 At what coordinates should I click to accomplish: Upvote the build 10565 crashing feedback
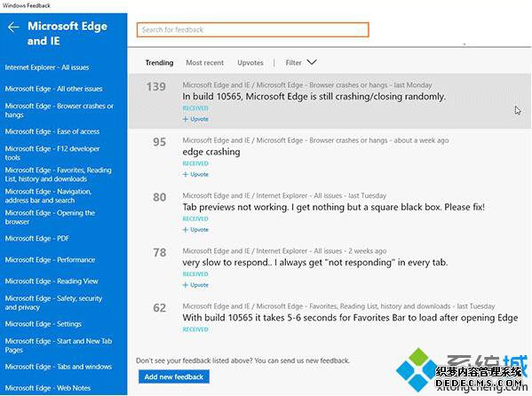click(x=195, y=119)
